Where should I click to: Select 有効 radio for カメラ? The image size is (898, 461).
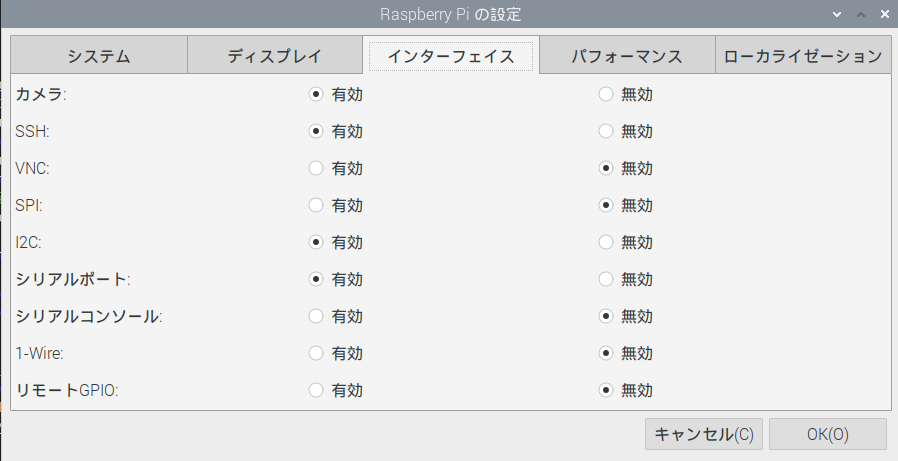click(317, 95)
